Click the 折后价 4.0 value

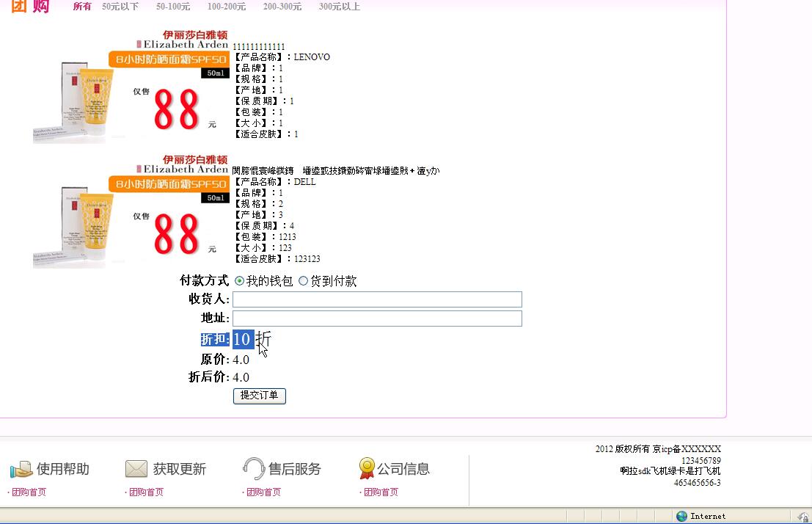(x=241, y=377)
